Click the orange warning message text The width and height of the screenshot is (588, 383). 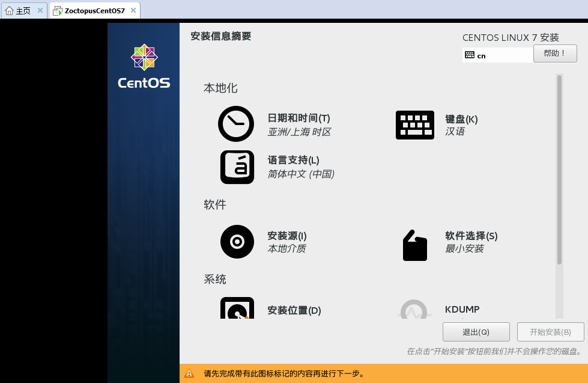tap(284, 373)
